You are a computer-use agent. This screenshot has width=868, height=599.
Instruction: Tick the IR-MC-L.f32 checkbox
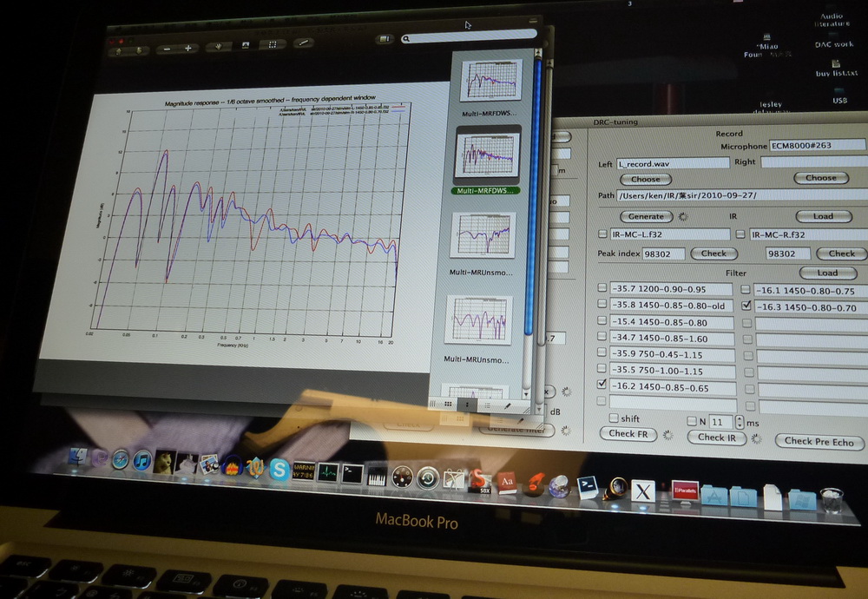pos(602,234)
